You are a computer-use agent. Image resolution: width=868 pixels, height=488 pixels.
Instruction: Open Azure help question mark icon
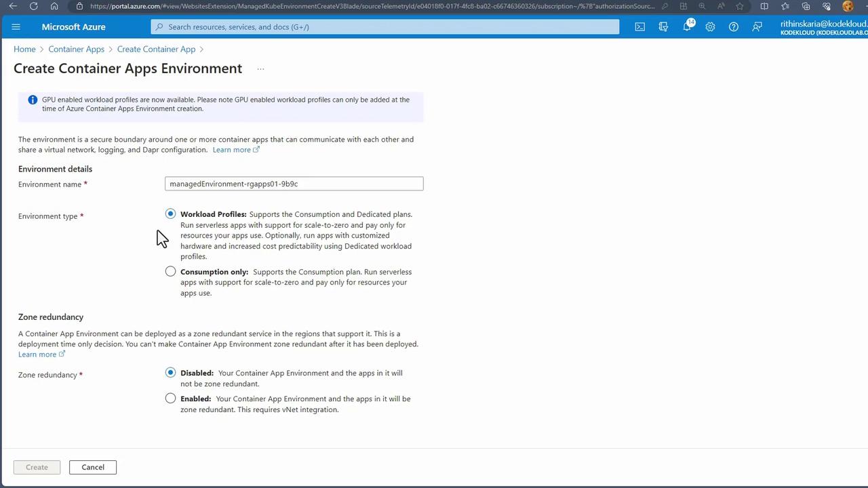pos(734,27)
